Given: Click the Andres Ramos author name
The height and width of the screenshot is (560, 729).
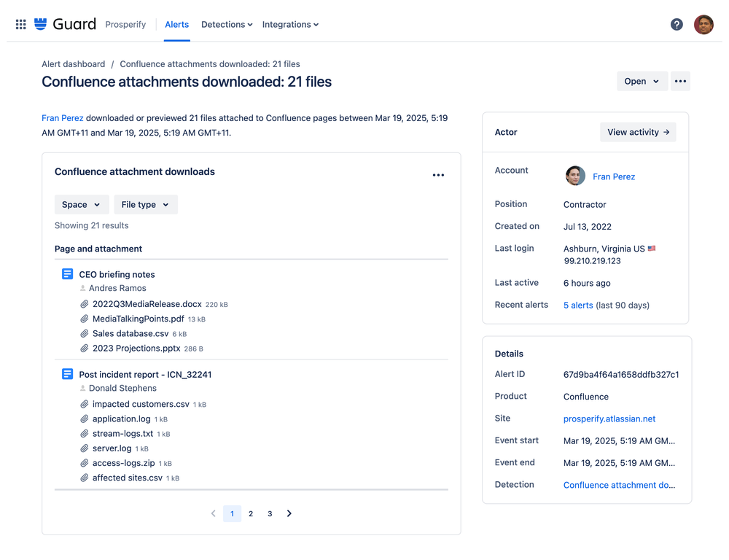Looking at the screenshot, I should [117, 288].
